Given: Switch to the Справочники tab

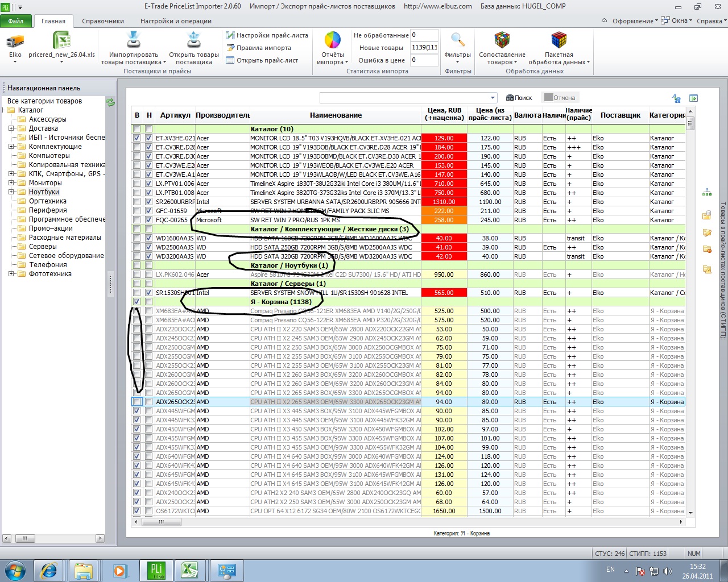Looking at the screenshot, I should (103, 21).
